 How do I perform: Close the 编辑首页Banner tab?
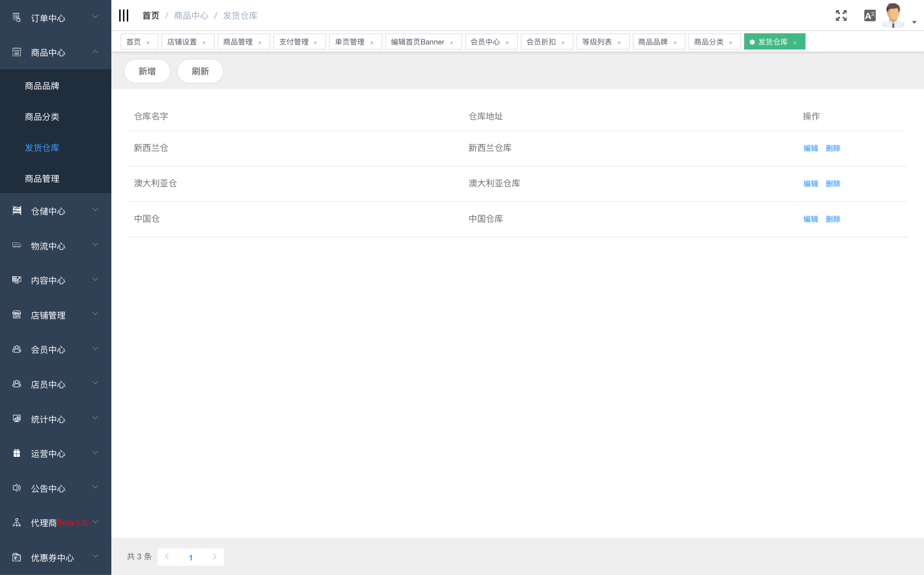[452, 42]
